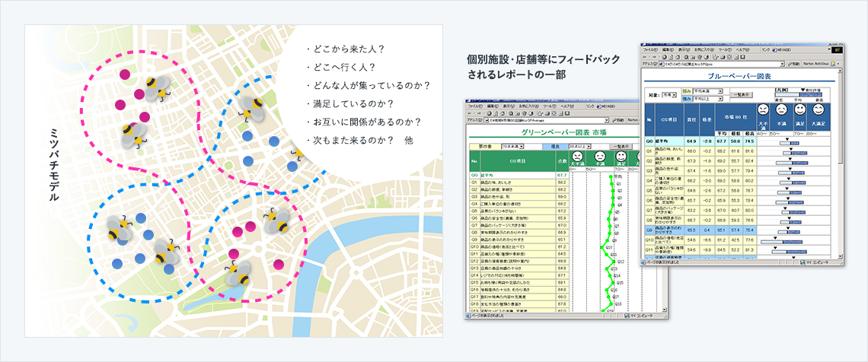
Task: Open the 弱み 平均未満 dropdown
Action: pos(707,91)
